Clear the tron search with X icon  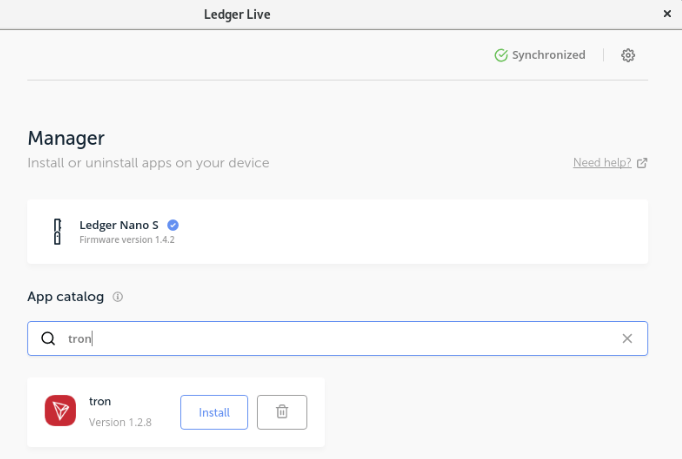point(627,338)
